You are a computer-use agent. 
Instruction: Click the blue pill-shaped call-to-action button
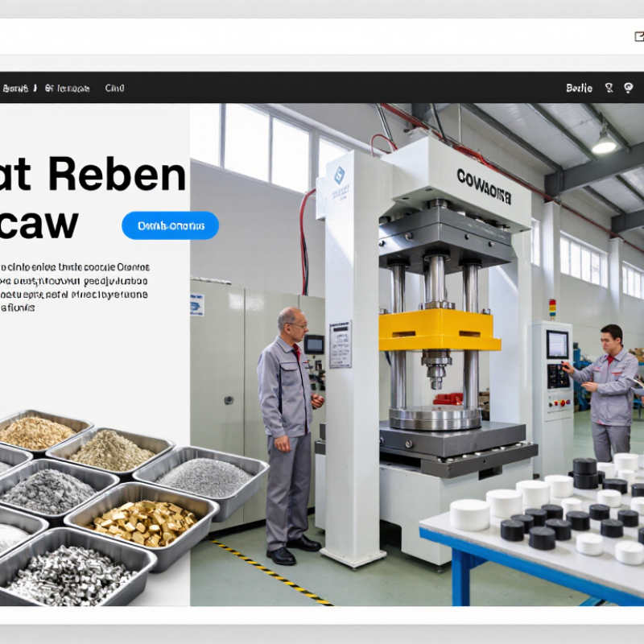(x=171, y=225)
